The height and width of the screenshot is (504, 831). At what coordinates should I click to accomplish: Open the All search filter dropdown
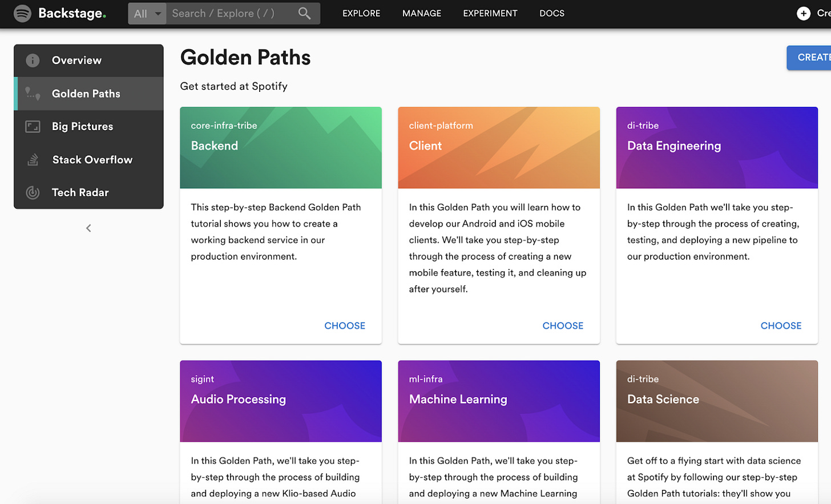147,13
